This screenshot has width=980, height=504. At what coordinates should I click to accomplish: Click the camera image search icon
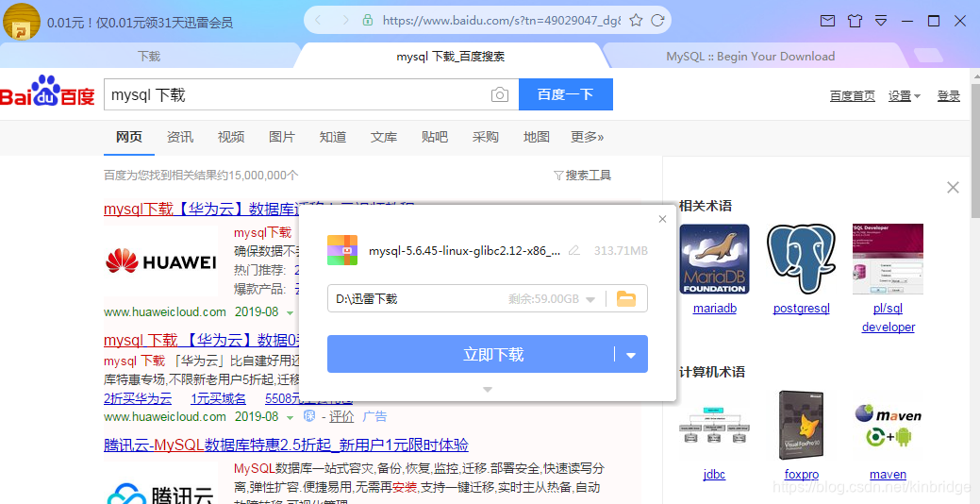point(499,94)
